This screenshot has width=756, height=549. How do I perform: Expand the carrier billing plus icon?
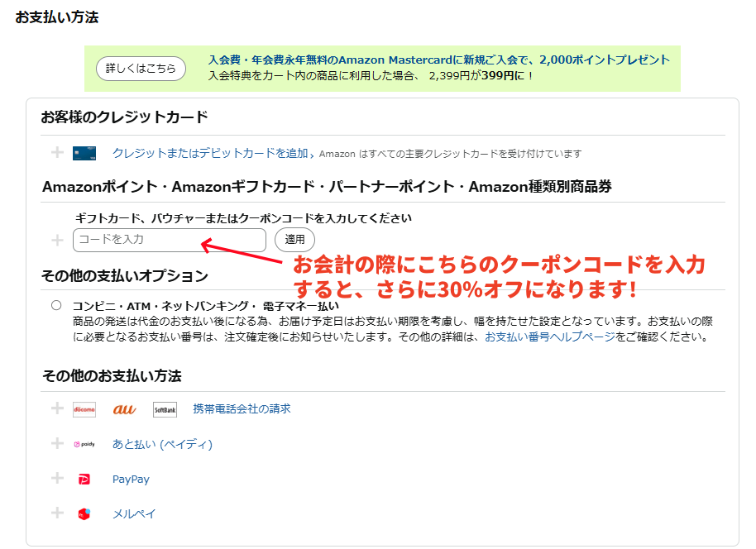click(57, 408)
